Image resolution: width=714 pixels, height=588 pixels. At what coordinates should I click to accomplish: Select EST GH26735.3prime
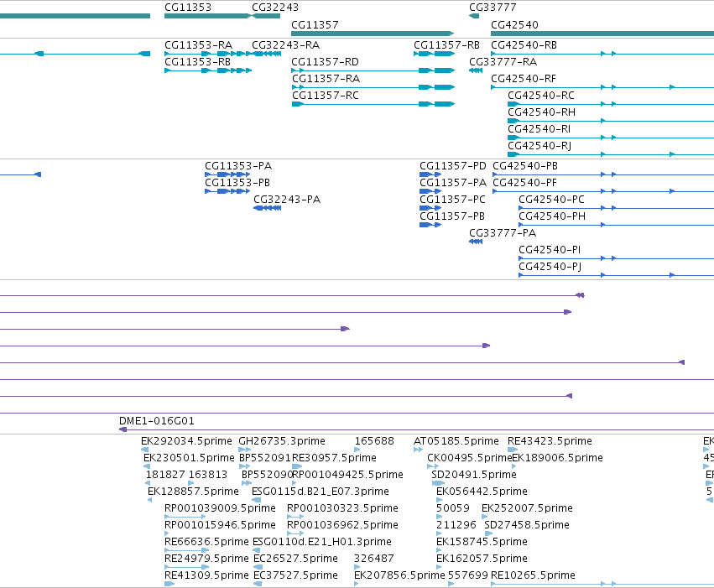click(x=282, y=441)
